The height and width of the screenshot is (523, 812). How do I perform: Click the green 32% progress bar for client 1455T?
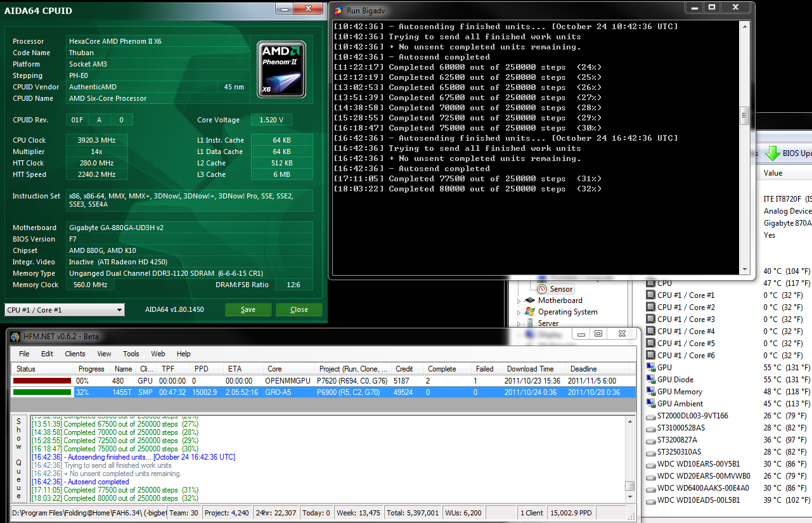pos(42,392)
